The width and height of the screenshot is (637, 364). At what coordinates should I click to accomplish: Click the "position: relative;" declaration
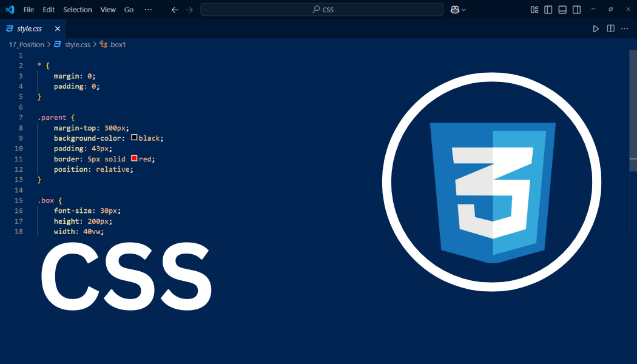93,169
